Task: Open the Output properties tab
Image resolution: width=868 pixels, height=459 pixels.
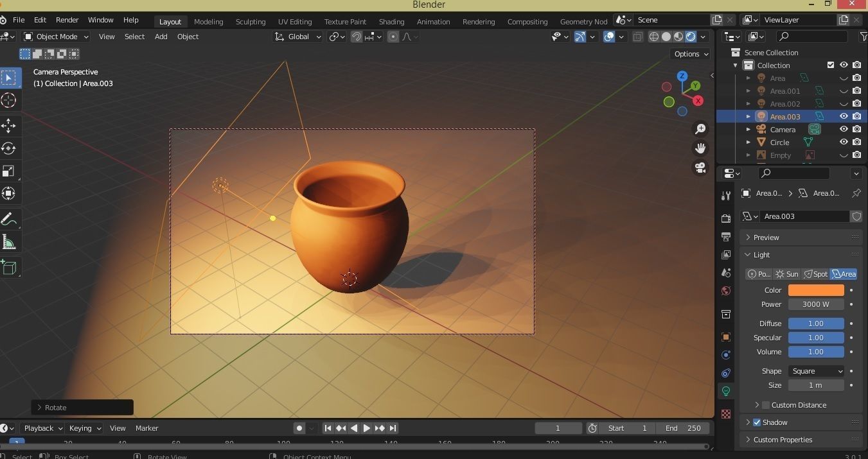Action: point(726,237)
